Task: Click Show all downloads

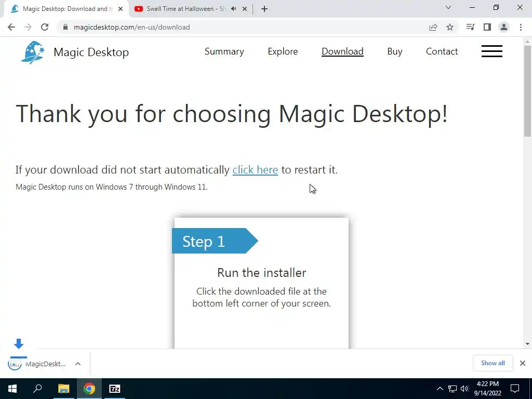Action: coord(493,363)
